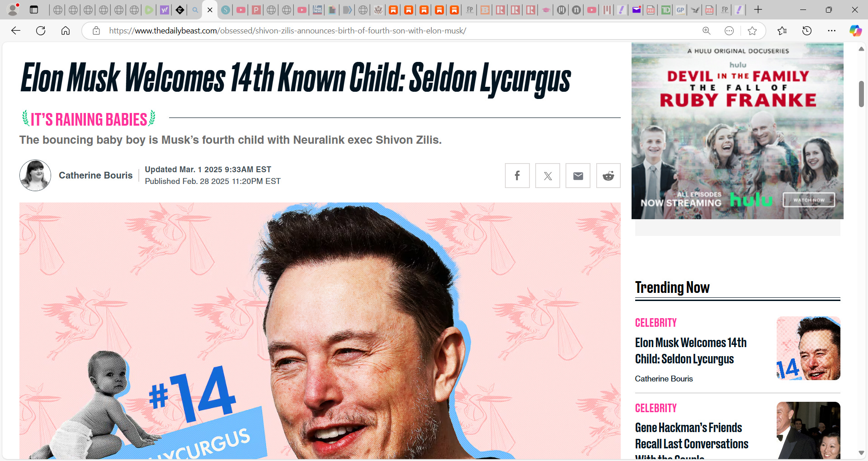868x461 pixels.
Task: Go back to previous page
Action: (16, 31)
